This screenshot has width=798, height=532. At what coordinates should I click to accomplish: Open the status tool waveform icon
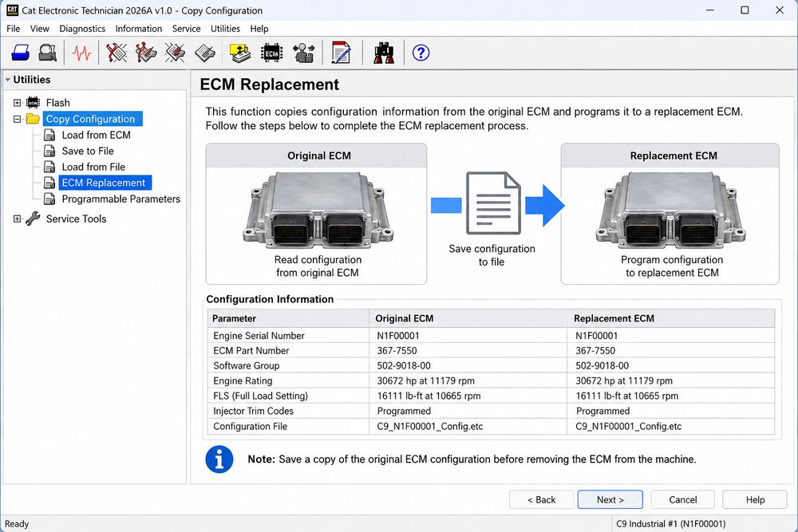click(81, 53)
